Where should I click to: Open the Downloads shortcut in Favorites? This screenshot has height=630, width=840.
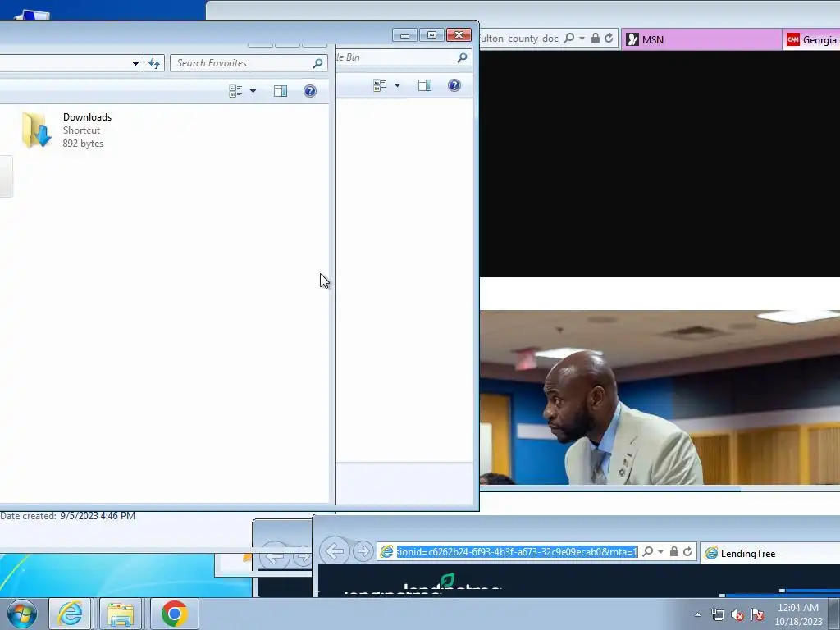click(x=67, y=130)
